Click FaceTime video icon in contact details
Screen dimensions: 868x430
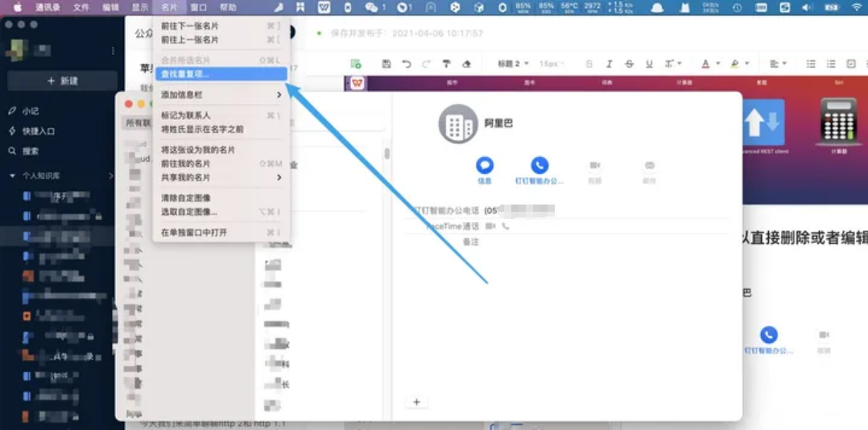pos(490,225)
